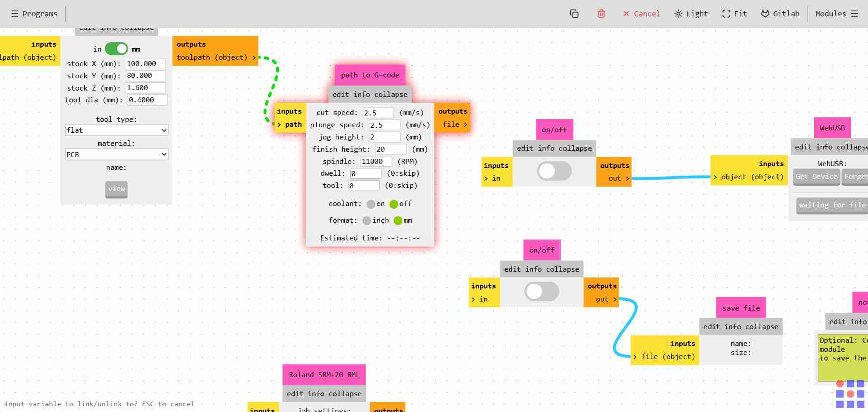Click the red trash delete icon
Viewport: 868px width, 412px height.
click(x=601, y=14)
